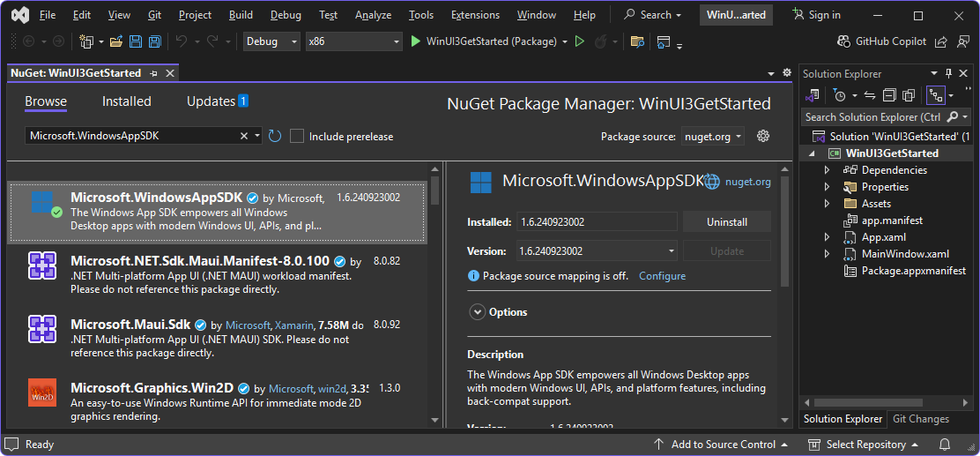Image resolution: width=980 pixels, height=456 pixels.
Task: Click the Find in Files folder icon
Action: 637,42
